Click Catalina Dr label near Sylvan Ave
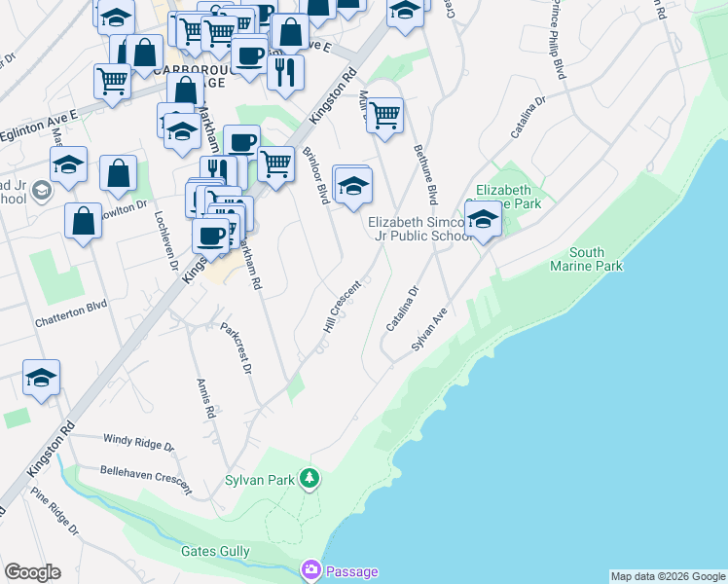Screen dimensions: 728x584 coord(403,309)
